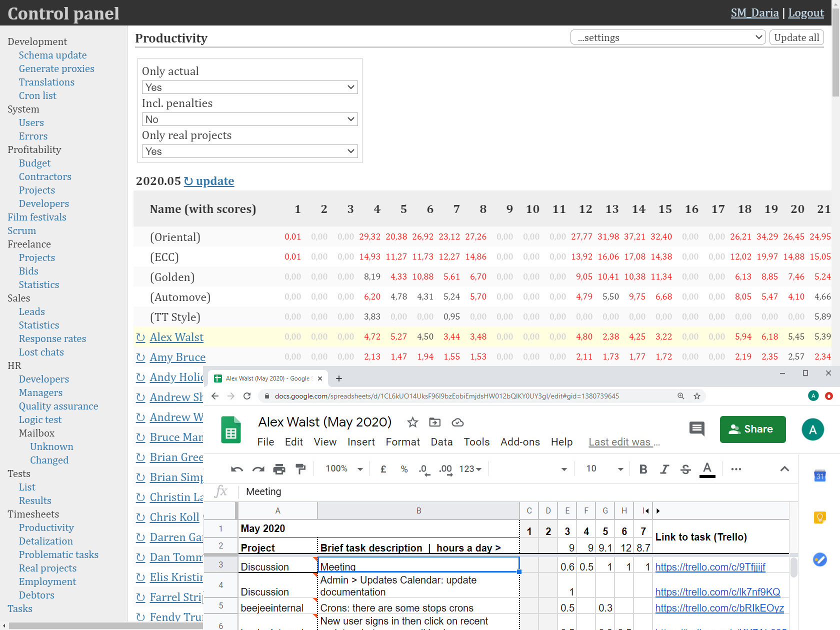Click the print icon in Sheets toolbar
Screen dimensions: 840x630
[x=279, y=469]
